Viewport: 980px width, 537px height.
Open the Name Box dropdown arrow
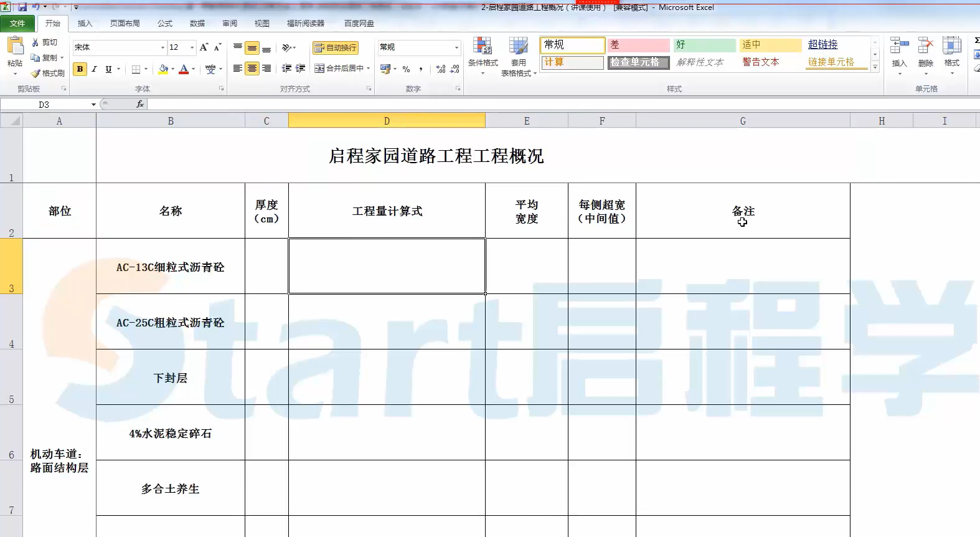point(93,105)
